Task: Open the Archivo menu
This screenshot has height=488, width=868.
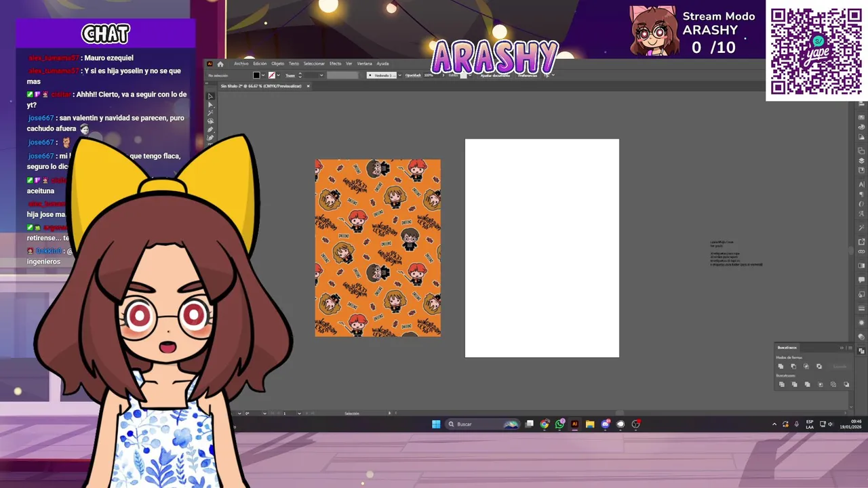Action: [x=241, y=64]
